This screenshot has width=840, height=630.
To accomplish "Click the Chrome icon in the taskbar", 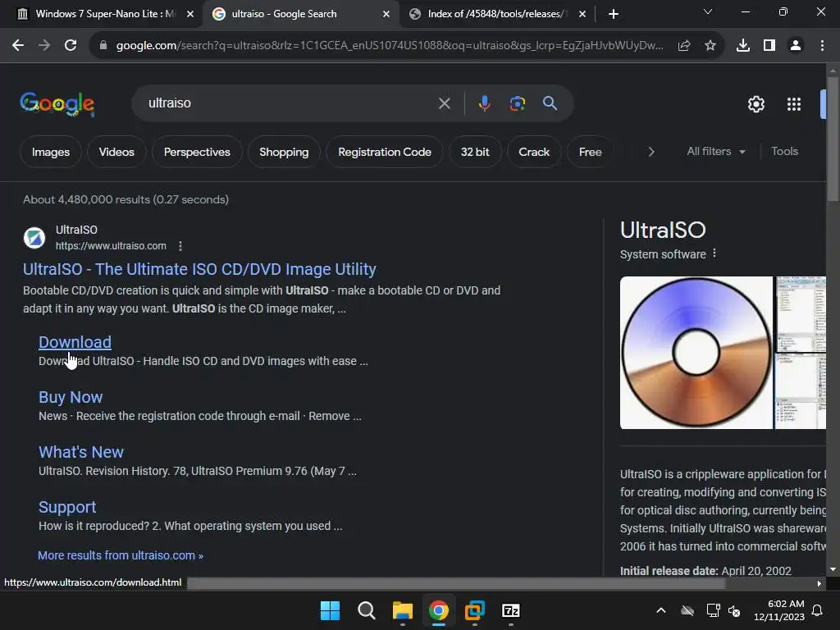I will [438, 610].
